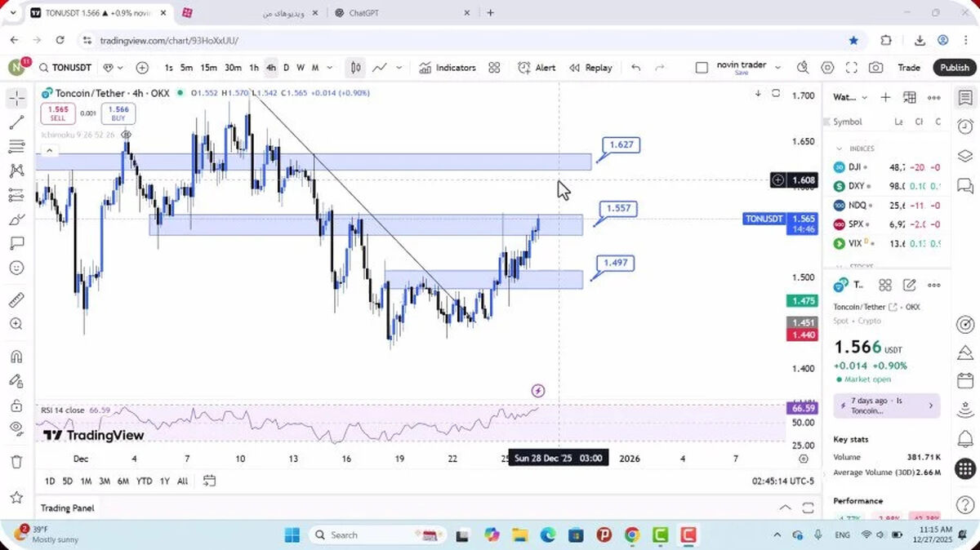Open the Indicators dialog
The width and height of the screenshot is (980, 550).
click(x=448, y=68)
